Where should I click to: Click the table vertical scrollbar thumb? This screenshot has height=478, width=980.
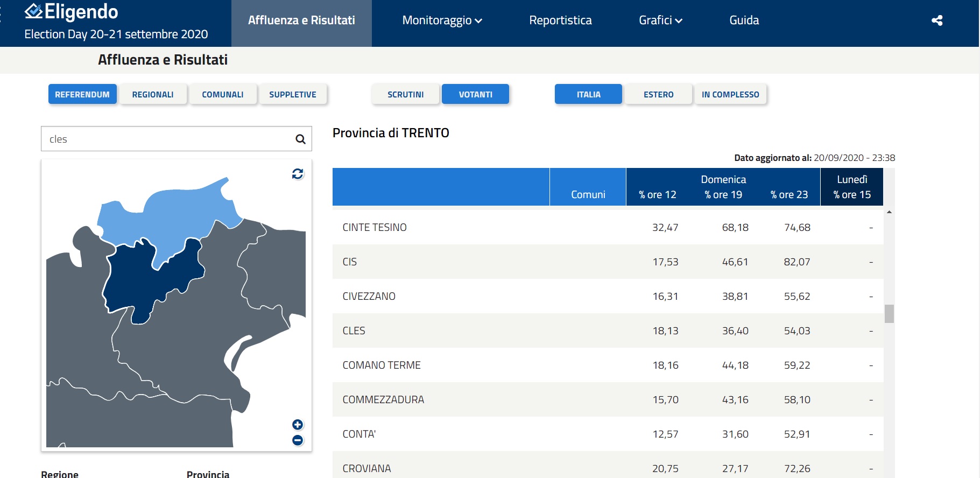[x=889, y=313]
